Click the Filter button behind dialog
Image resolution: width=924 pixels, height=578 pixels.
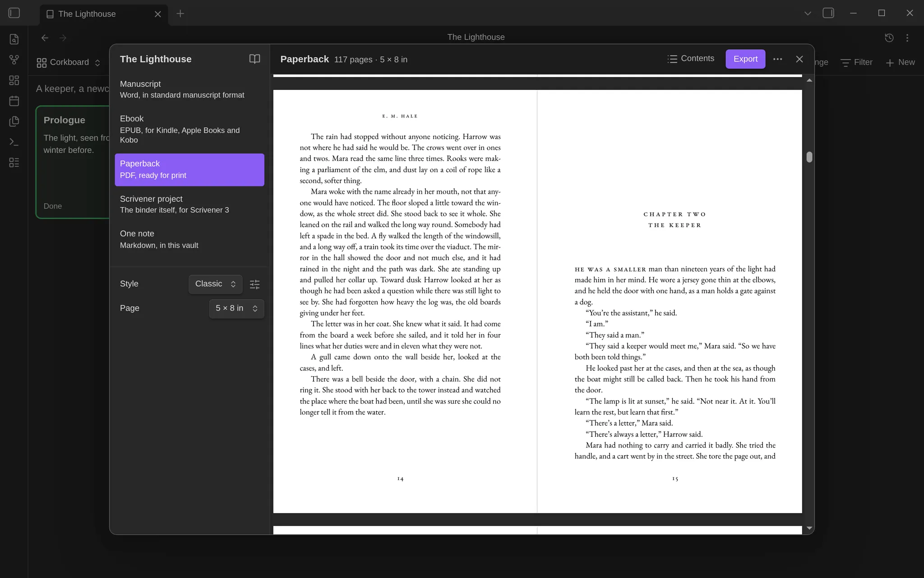click(x=857, y=62)
